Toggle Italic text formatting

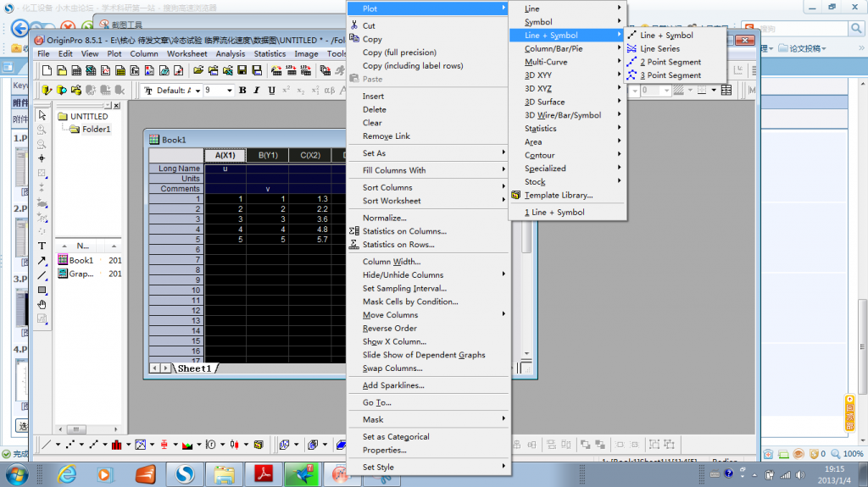point(257,91)
